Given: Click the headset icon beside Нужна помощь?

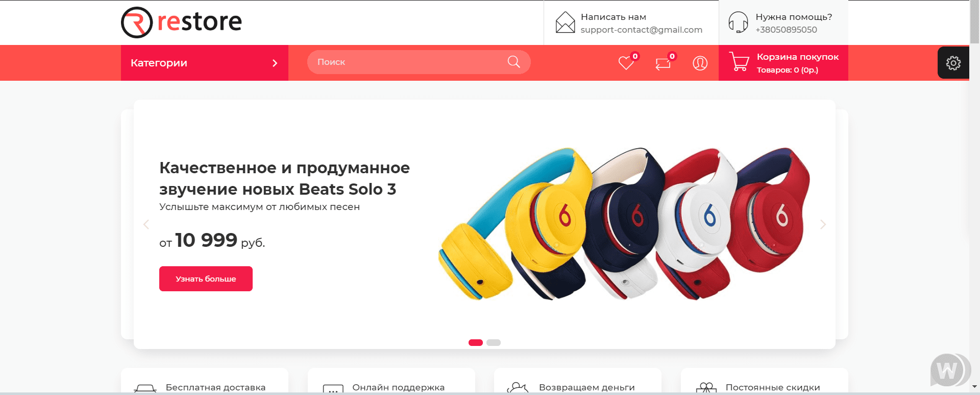Looking at the screenshot, I should tap(738, 22).
